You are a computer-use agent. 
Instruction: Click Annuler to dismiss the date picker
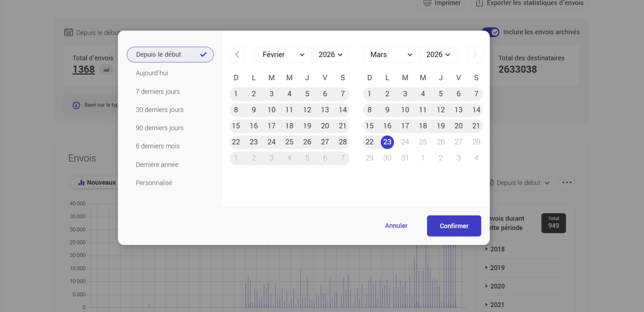(x=396, y=226)
